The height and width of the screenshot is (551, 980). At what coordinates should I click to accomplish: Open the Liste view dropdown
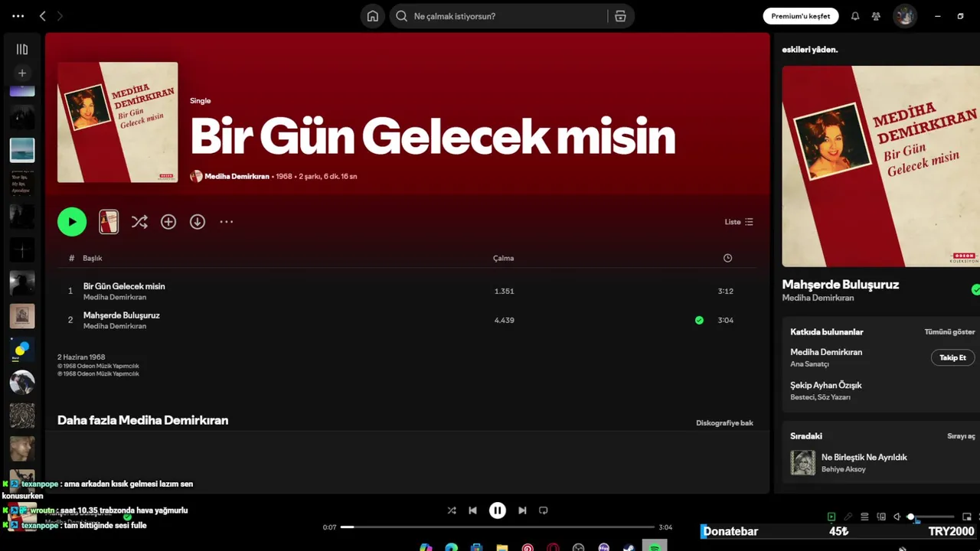[x=739, y=222]
